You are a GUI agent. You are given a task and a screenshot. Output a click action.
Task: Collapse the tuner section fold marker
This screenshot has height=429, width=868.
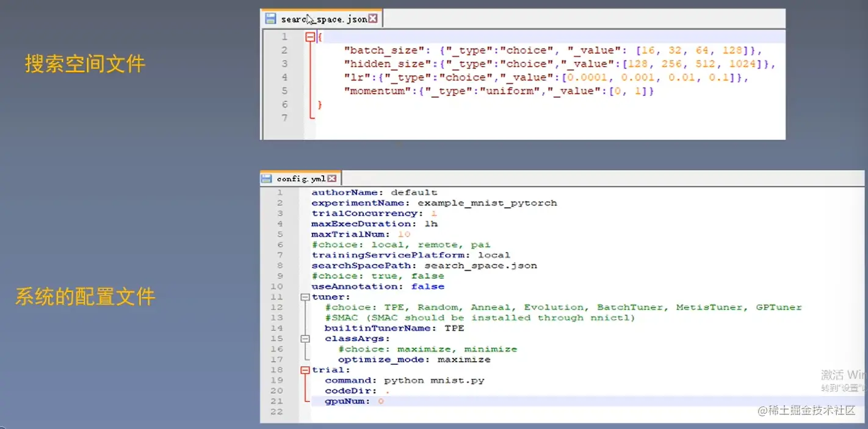point(305,297)
